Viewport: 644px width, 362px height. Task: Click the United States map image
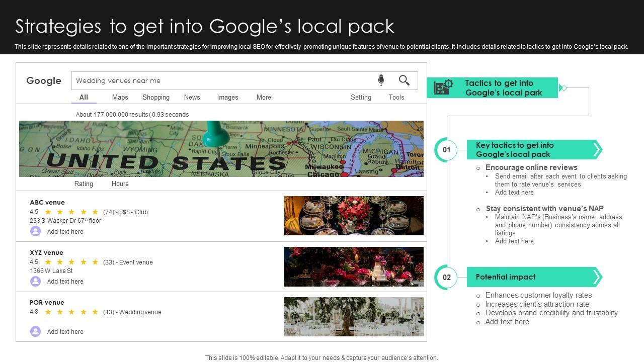click(221, 149)
